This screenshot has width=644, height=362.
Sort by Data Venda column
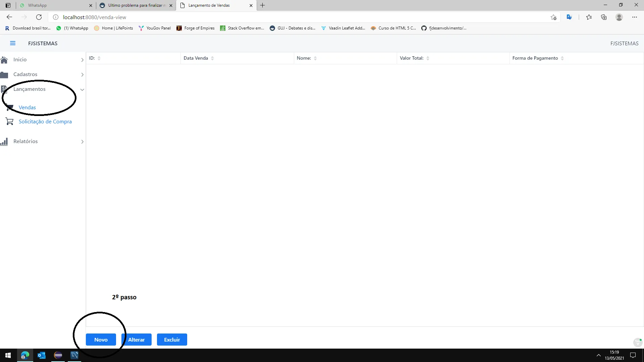coord(212,58)
